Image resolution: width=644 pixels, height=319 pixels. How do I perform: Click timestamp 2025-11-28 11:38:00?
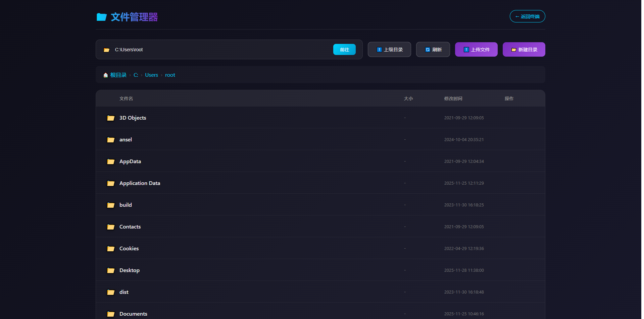pyautogui.click(x=464, y=270)
